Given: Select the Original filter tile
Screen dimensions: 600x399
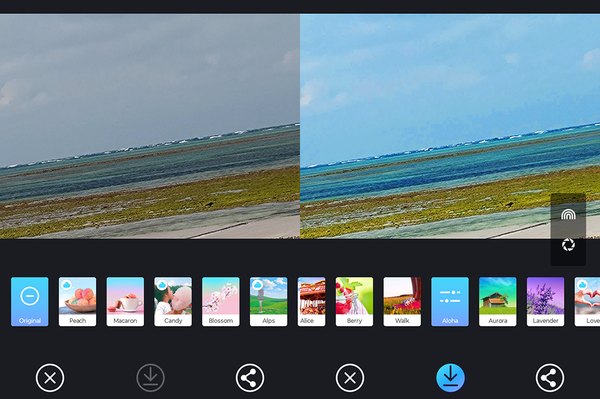Looking at the screenshot, I should (30, 301).
